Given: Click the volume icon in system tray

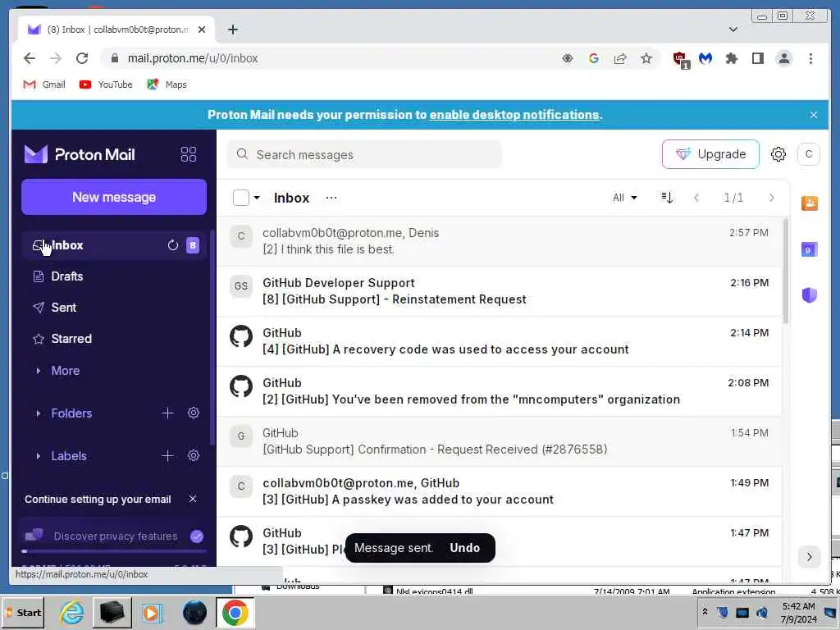Looking at the screenshot, I should [762, 612].
